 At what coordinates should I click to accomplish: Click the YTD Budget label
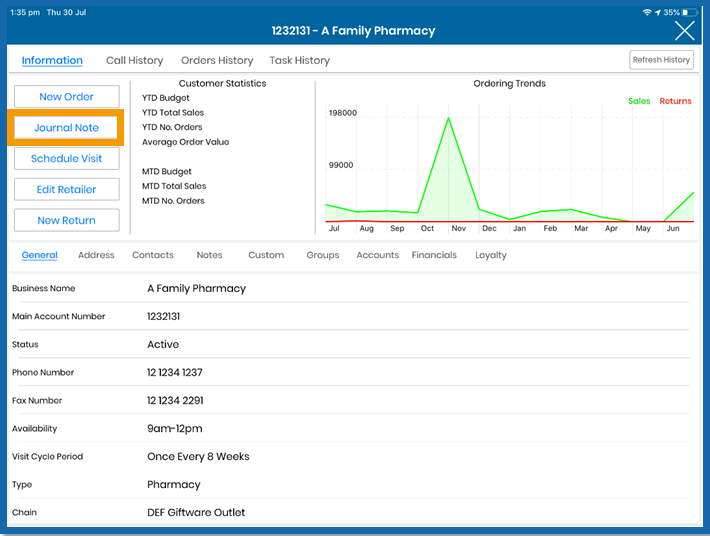point(165,98)
